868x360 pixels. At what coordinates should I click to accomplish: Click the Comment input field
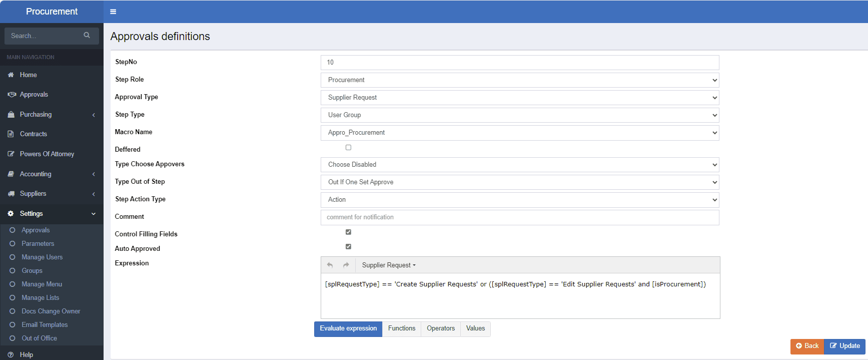tap(519, 217)
